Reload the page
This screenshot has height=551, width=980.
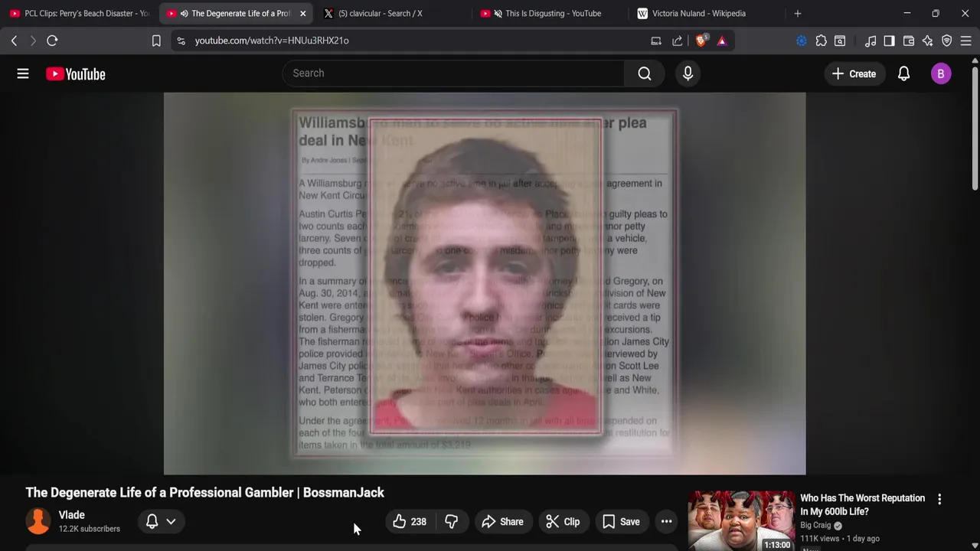(52, 41)
